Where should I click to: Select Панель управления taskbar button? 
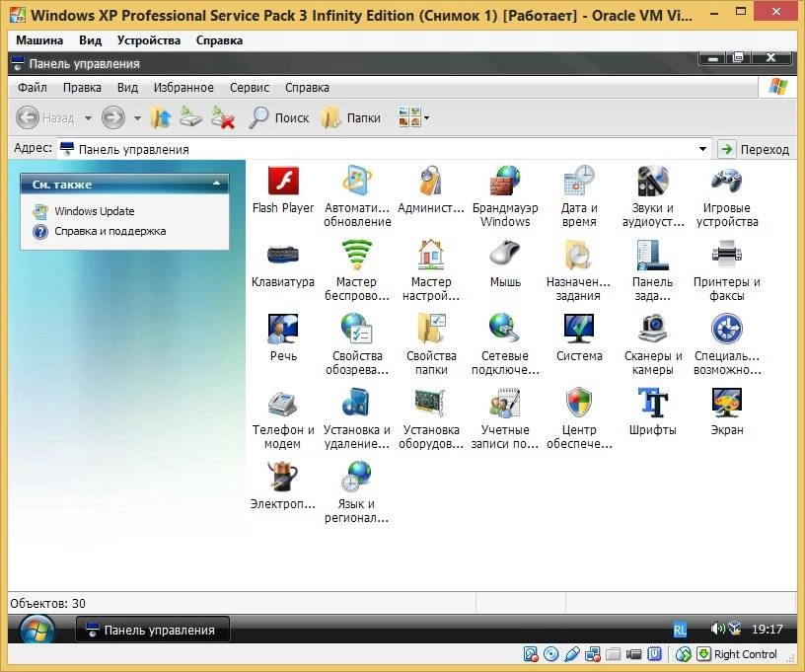point(153,630)
